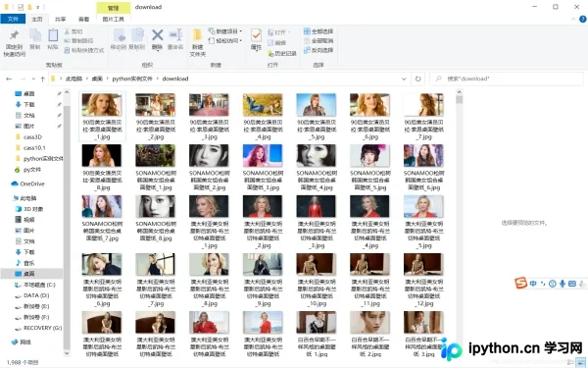This screenshot has height=368, width=588.
Task: Click the 复制 (copy) ribbon icon
Action: 35,35
